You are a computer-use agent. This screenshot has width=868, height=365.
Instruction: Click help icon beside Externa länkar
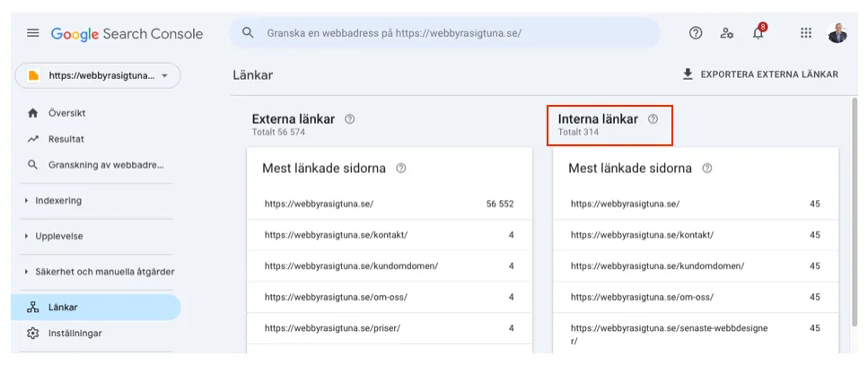tap(349, 119)
